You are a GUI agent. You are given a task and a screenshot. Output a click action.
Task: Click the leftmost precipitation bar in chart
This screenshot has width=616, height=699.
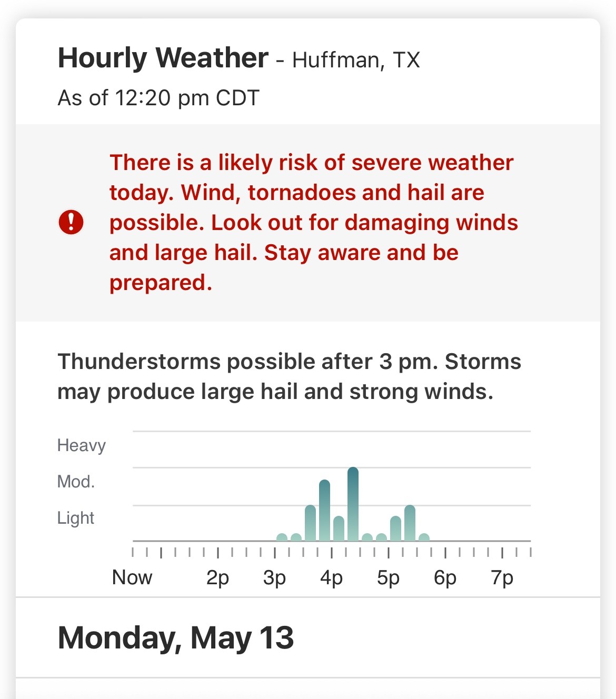coord(282,537)
